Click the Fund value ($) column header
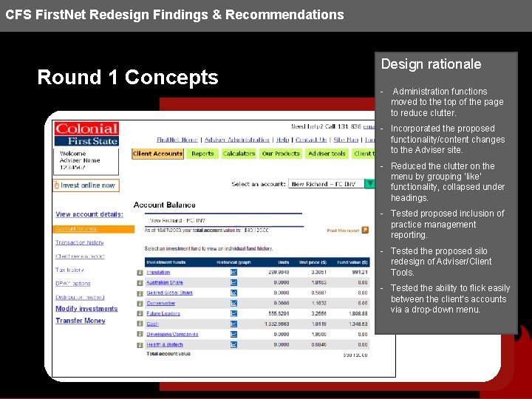This screenshot has height=399, width=532. (352, 262)
